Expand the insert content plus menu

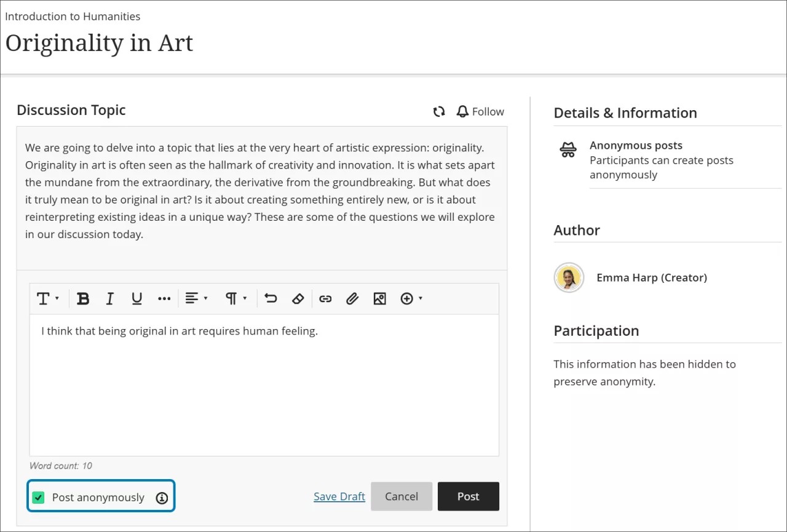411,298
